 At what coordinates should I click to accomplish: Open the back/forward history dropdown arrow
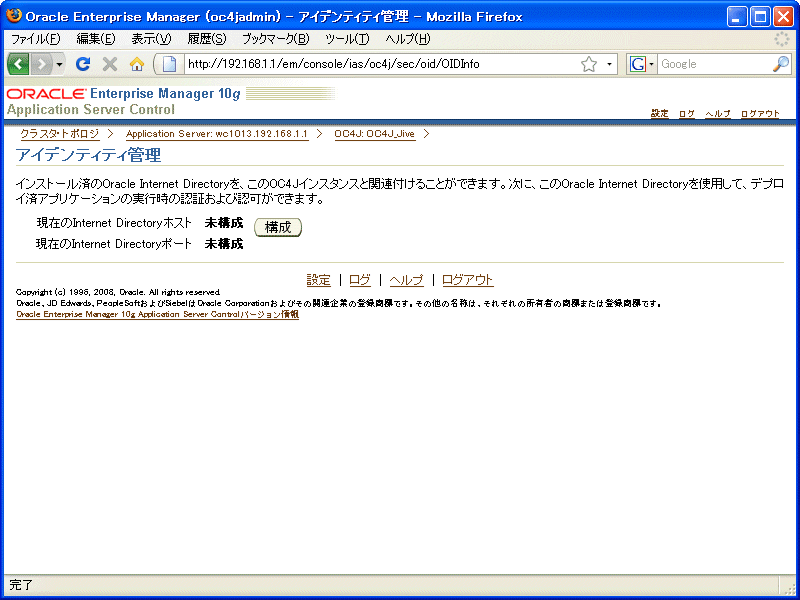60,64
